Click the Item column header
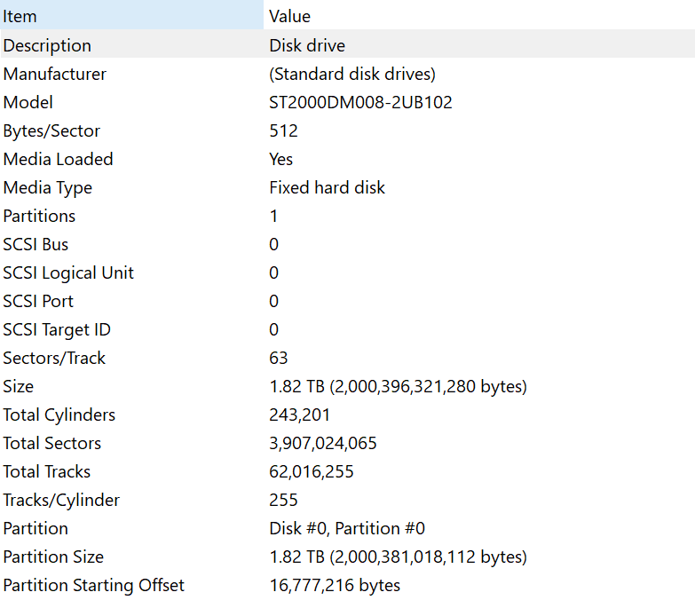Screen dimensions: 695x616 click(20, 17)
